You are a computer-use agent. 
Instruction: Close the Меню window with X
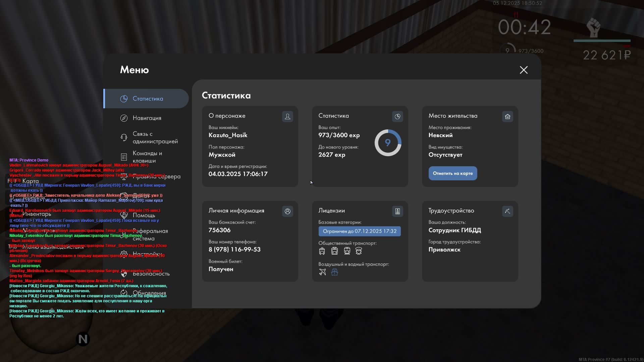click(x=524, y=70)
